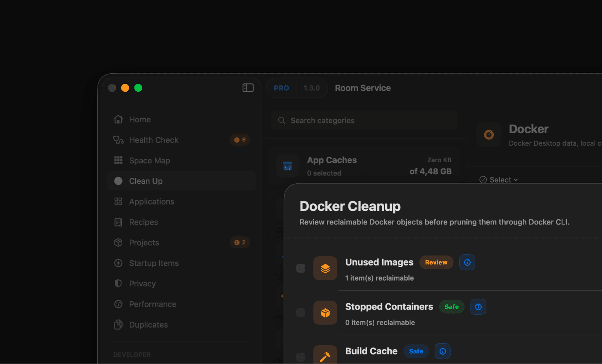Click the Performance gauge icon
Viewport: 602px width, 364px height.
pos(118,304)
